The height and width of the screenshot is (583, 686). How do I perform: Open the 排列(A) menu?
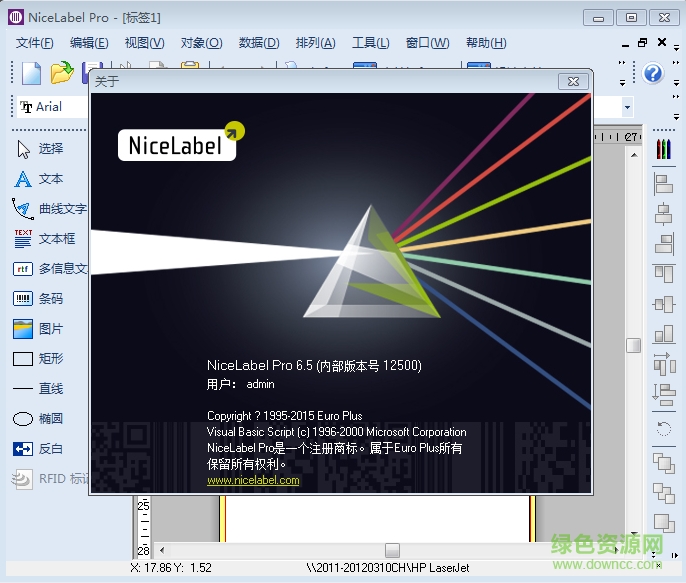[x=315, y=43]
